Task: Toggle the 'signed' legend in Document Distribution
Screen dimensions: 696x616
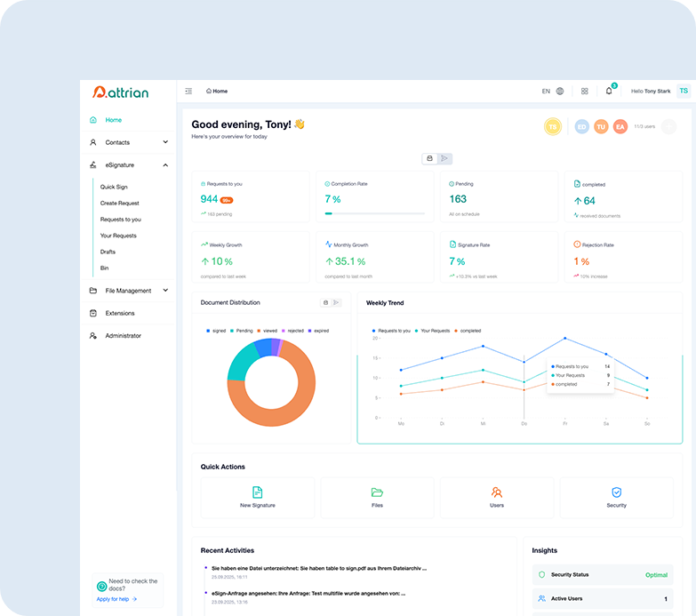Action: pyautogui.click(x=216, y=331)
